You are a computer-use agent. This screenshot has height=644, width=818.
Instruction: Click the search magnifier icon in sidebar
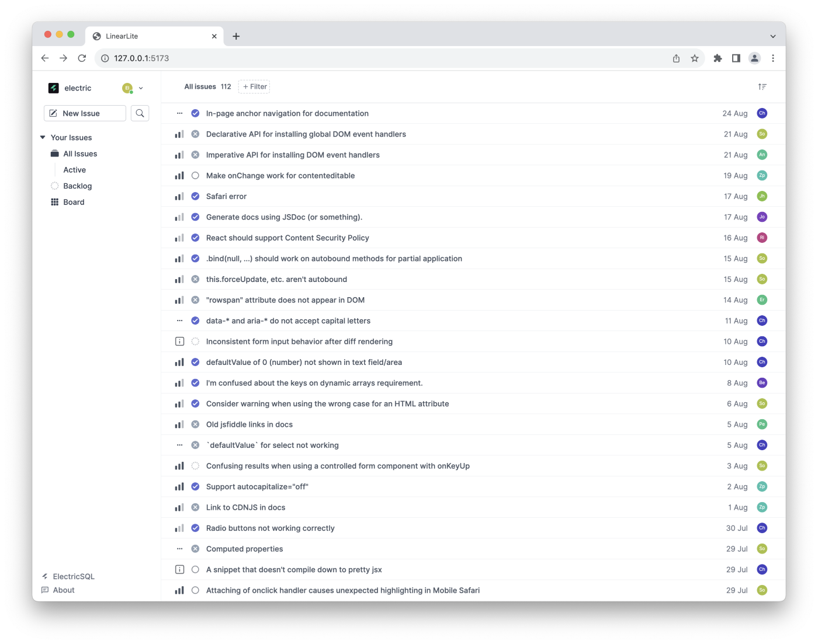point(140,113)
